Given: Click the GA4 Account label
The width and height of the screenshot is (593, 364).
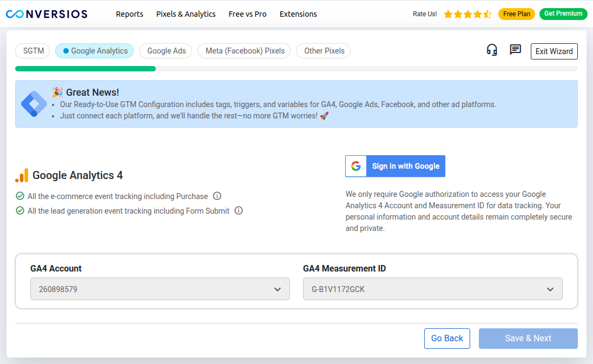Looking at the screenshot, I should [56, 268].
